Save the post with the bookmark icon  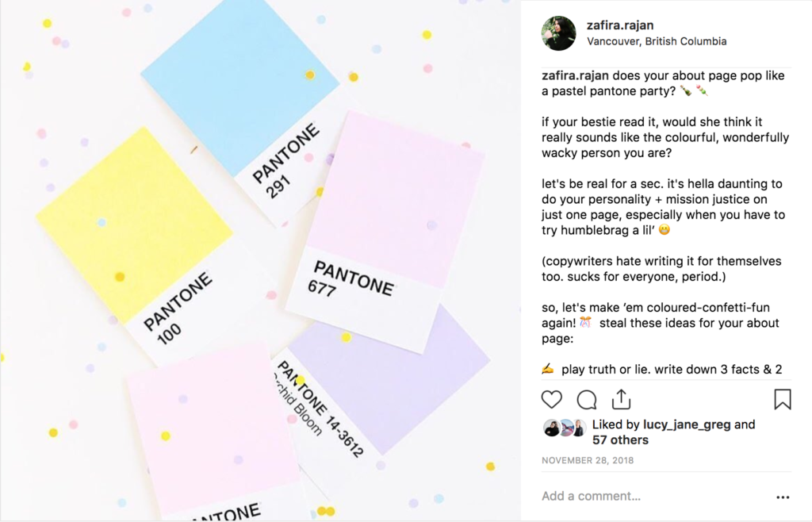click(782, 399)
